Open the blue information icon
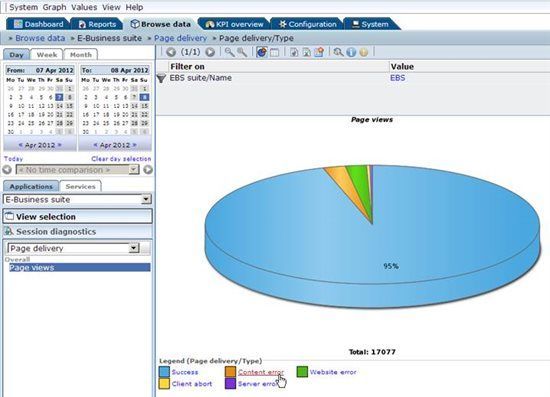Viewport: 550px width, 397px height. (x=351, y=52)
